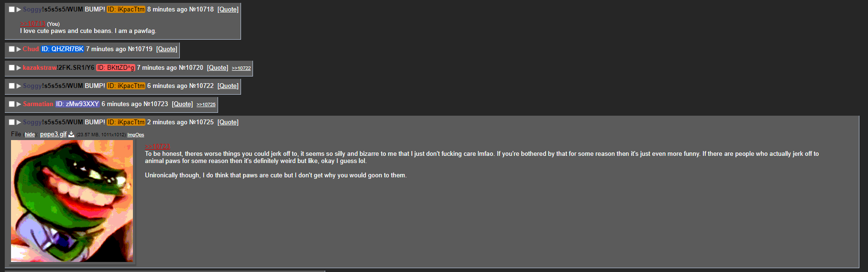Open post menu arrow for post 10718
Screen dimensions: 868x272
click(x=19, y=10)
